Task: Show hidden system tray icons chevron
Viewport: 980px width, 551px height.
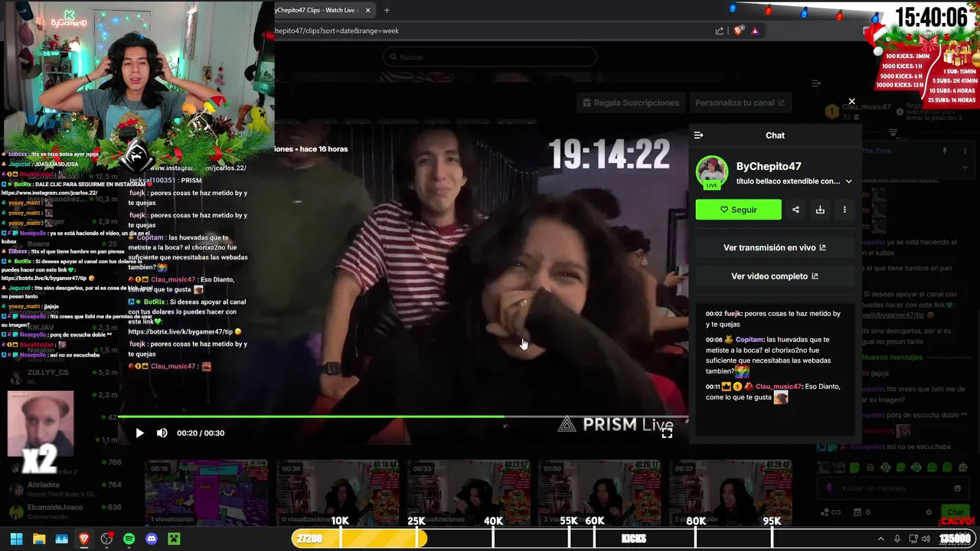Action: pyautogui.click(x=880, y=539)
